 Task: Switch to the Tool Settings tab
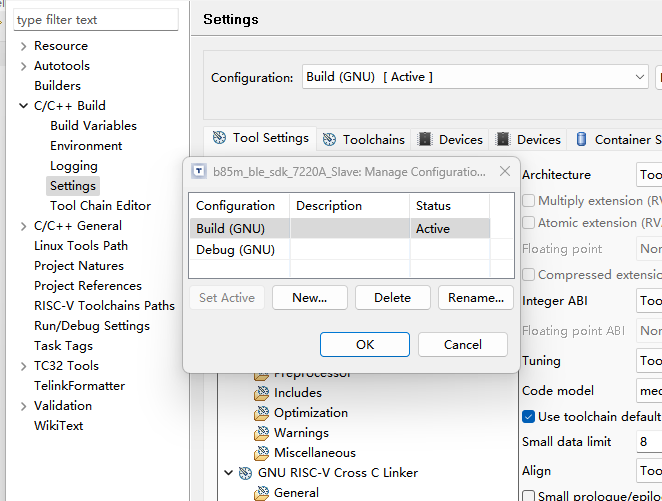point(260,138)
